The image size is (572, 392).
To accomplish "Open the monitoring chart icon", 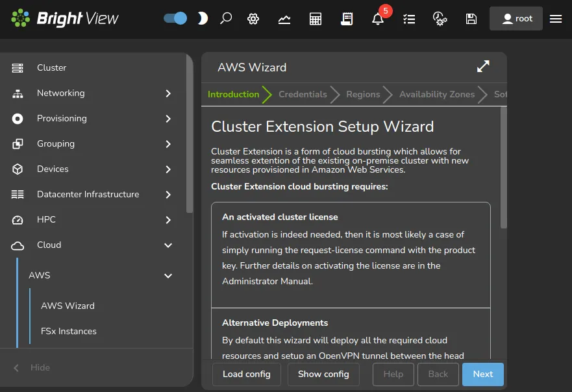I will 284,19.
